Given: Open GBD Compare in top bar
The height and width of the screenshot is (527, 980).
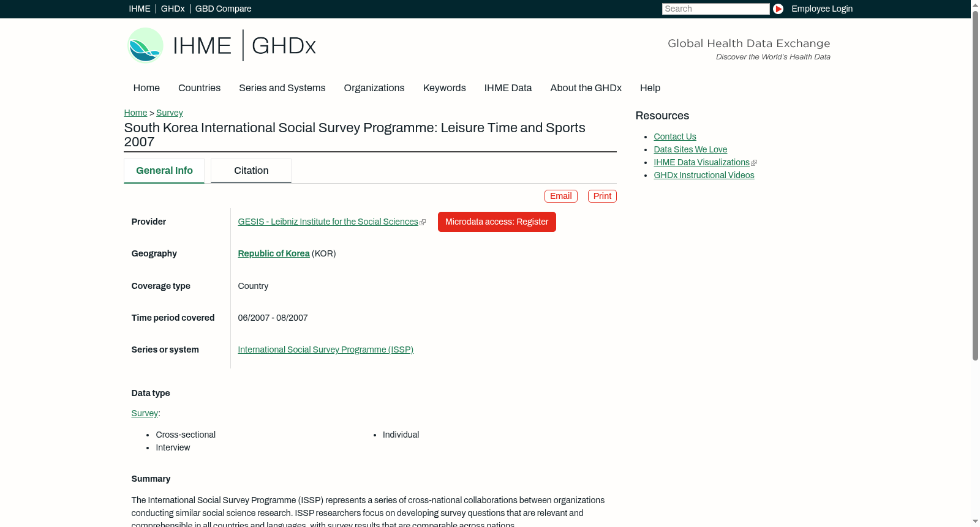Looking at the screenshot, I should tap(223, 9).
